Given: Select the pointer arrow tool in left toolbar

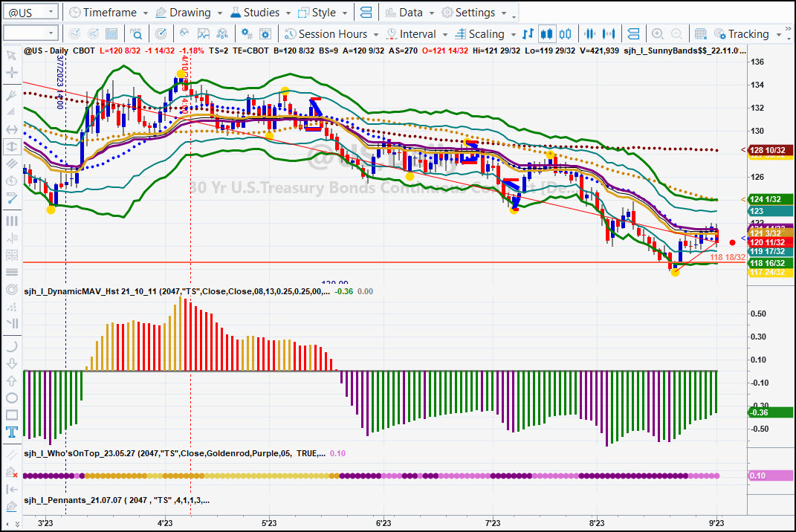Looking at the screenshot, I should pos(11,55).
